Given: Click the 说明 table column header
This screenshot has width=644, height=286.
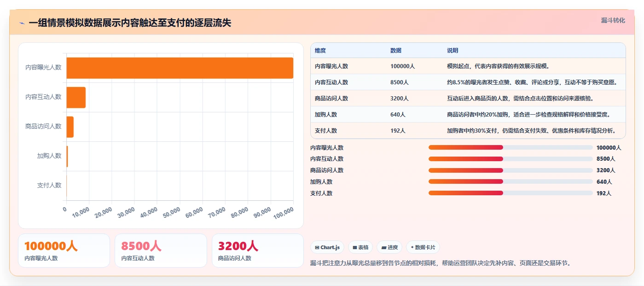Looking at the screenshot, I should (453, 51).
